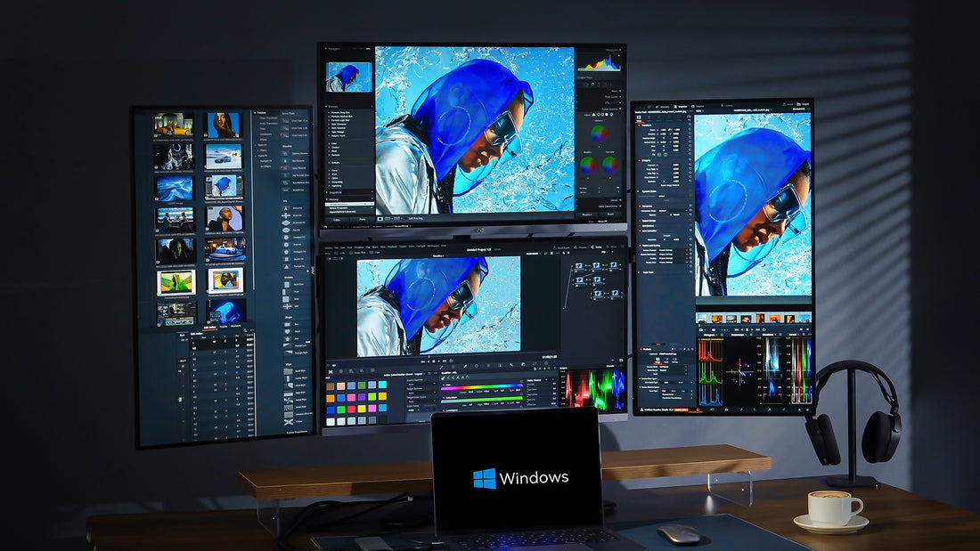Click the large Midtones color wheel
The width and height of the screenshot is (980, 551).
click(599, 134)
